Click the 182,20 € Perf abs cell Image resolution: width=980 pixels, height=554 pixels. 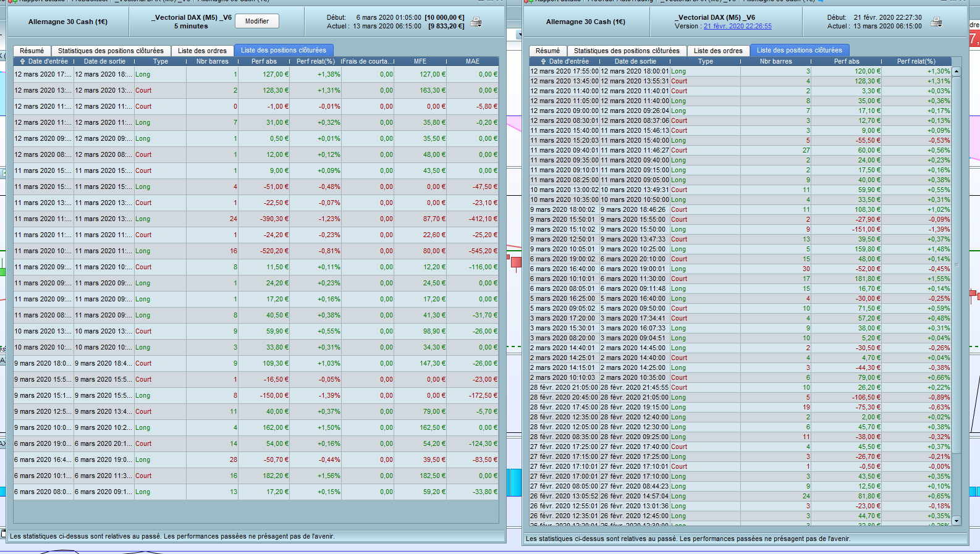point(264,476)
